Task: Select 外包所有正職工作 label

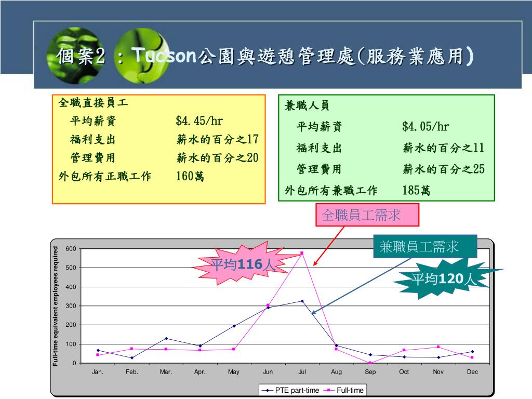Action: tap(105, 176)
